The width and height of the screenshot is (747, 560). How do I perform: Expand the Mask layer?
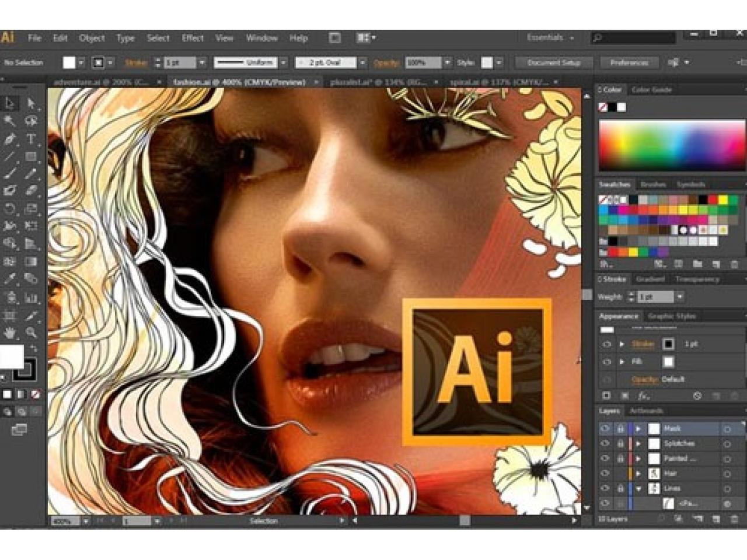[638, 429]
